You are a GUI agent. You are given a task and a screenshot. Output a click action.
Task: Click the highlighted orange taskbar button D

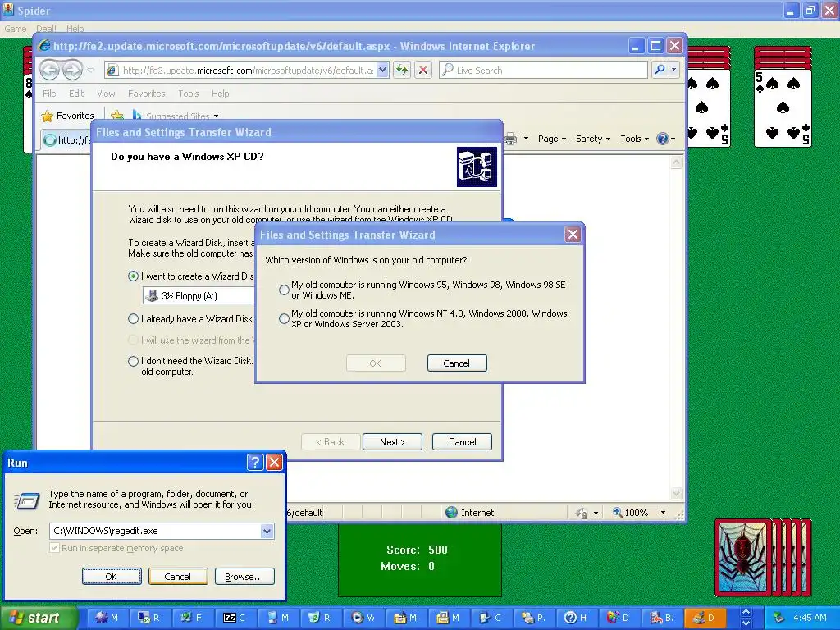click(x=704, y=618)
